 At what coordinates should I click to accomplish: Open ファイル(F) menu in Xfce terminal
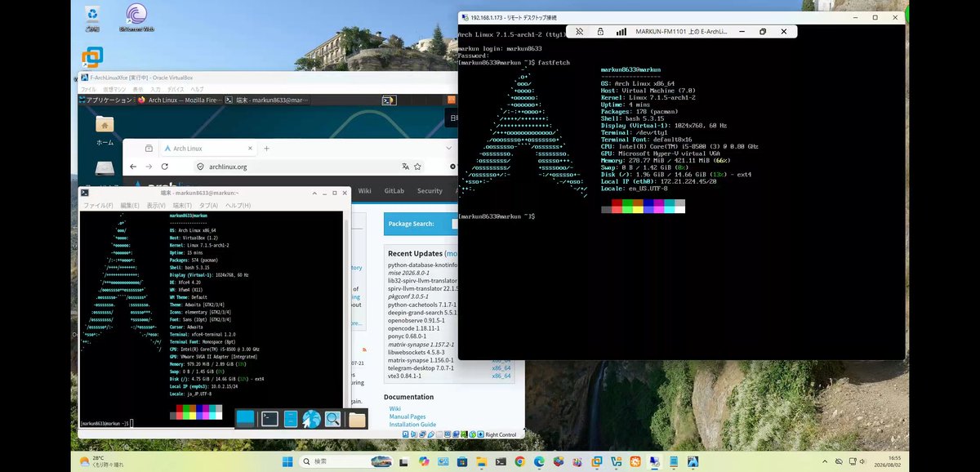pos(98,205)
